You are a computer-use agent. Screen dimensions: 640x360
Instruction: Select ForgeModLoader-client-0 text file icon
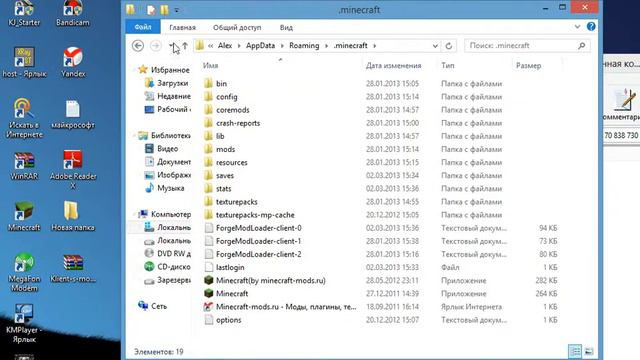point(209,228)
